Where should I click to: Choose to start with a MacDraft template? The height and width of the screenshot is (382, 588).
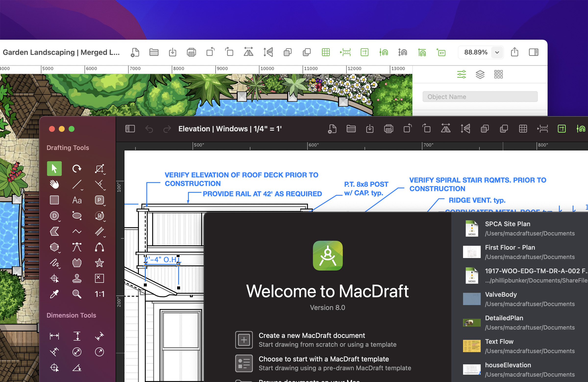pyautogui.click(x=324, y=359)
